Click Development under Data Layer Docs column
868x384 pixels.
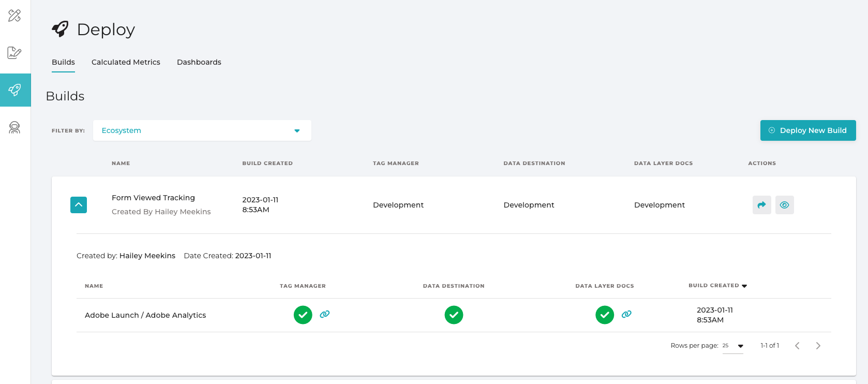tap(660, 205)
